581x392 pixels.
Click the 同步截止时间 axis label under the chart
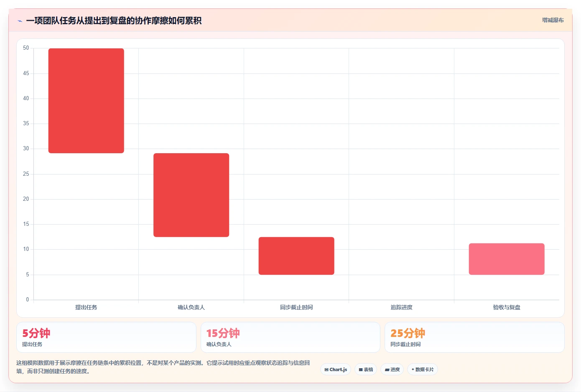point(296,307)
